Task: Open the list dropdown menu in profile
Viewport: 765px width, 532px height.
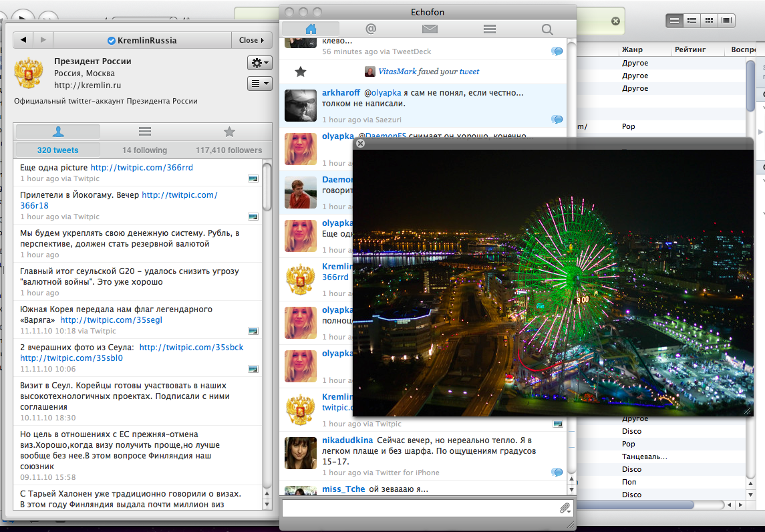Action: 259,84
